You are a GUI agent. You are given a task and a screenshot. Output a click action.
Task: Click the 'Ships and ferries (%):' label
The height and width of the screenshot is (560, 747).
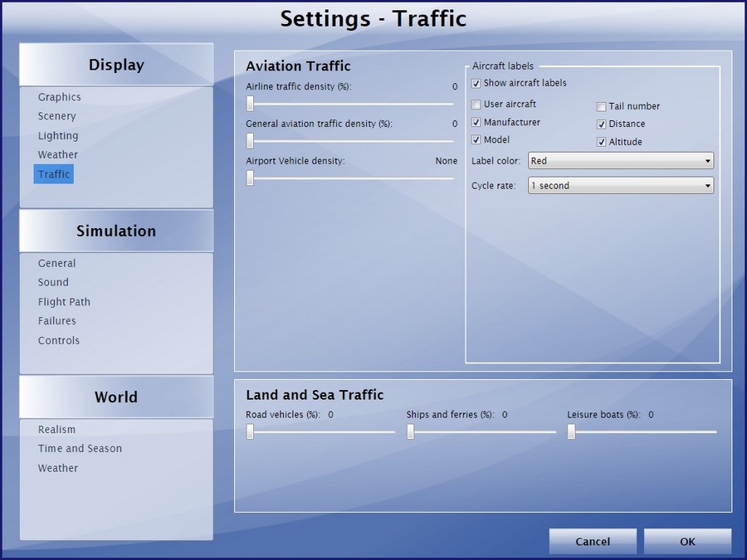(450, 415)
